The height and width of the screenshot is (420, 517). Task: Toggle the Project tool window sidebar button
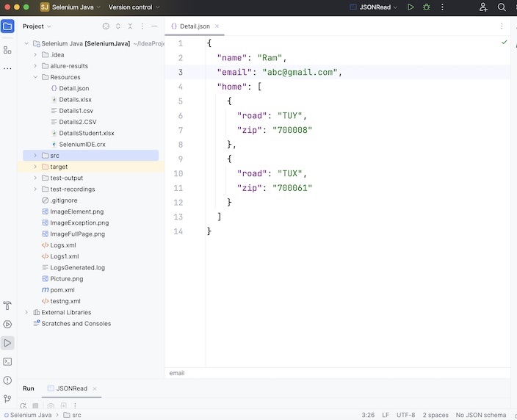(x=7, y=26)
